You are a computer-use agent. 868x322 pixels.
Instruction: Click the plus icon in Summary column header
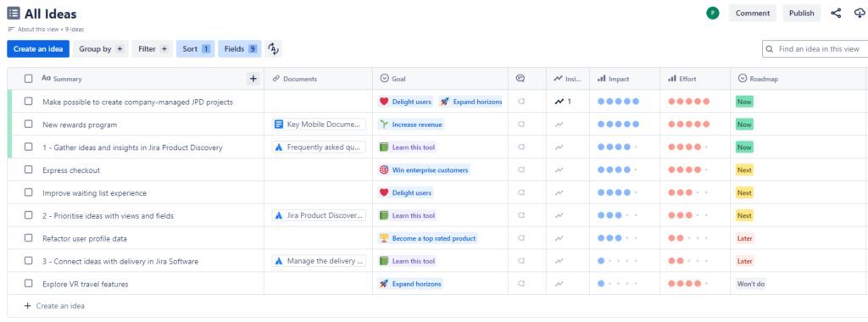(x=253, y=79)
